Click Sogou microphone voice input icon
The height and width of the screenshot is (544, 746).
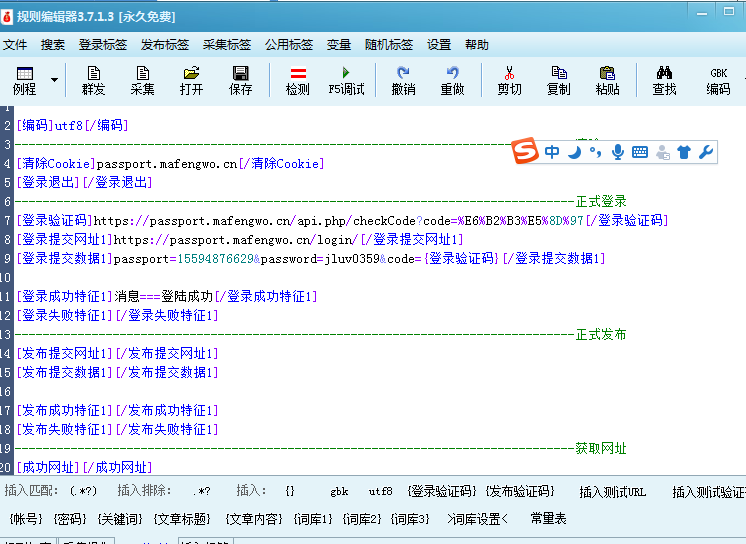coord(618,152)
